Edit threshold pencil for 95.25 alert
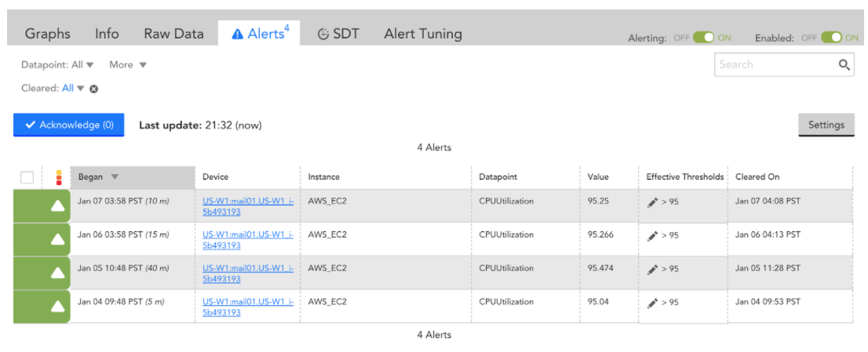The image size is (868, 352). click(x=652, y=202)
